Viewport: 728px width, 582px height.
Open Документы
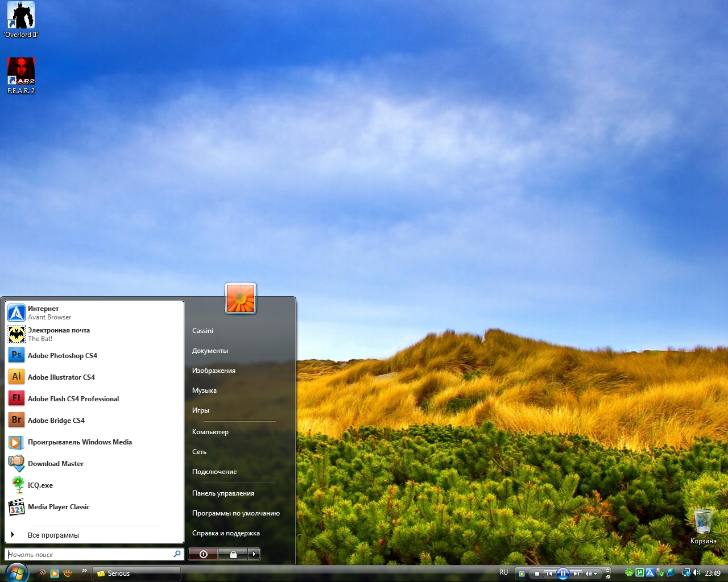[x=210, y=351]
